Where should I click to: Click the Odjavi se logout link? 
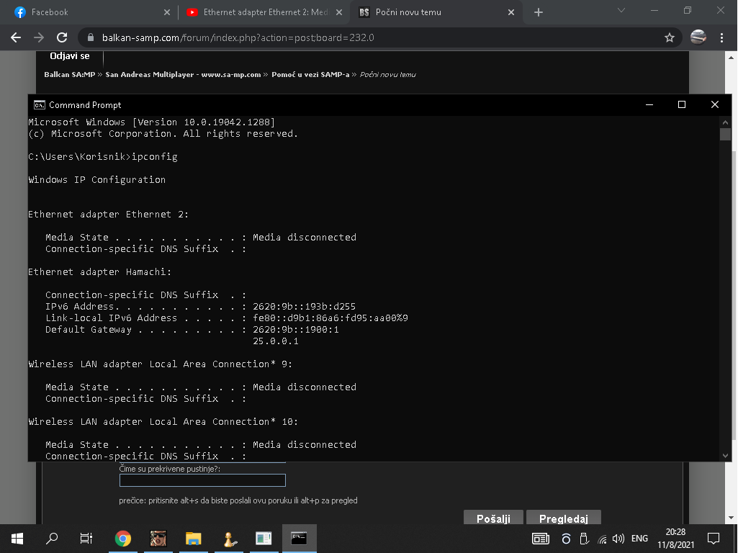pyautogui.click(x=70, y=56)
